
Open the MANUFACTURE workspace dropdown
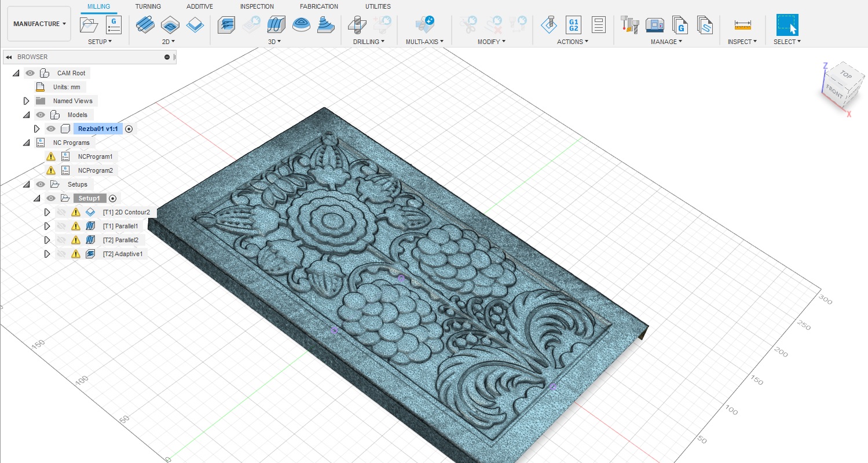(39, 24)
